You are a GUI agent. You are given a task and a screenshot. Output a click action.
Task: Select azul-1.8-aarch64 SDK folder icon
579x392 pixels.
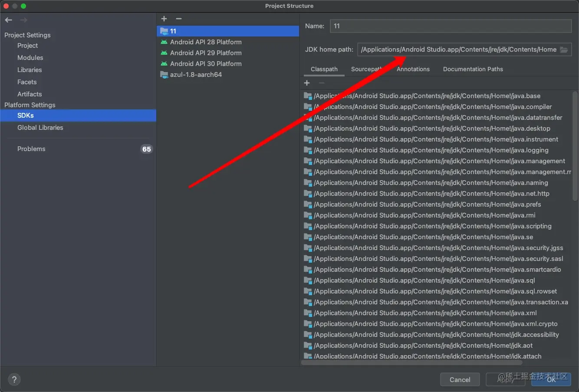tap(164, 75)
